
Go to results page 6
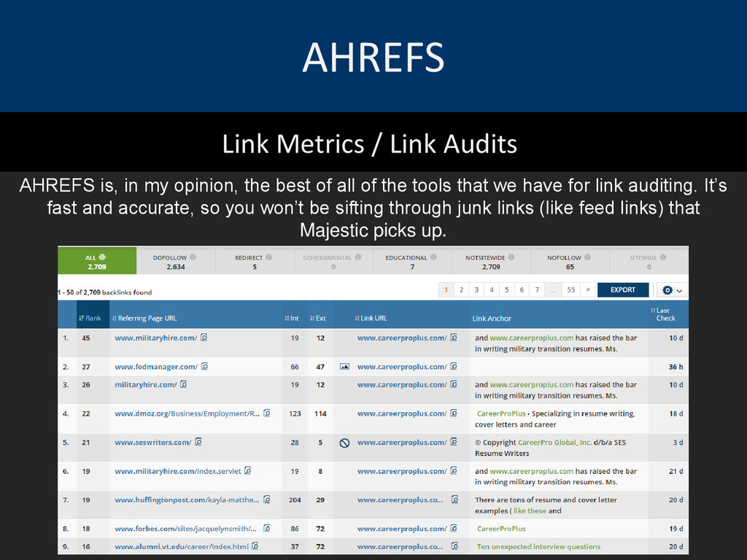tap(522, 290)
